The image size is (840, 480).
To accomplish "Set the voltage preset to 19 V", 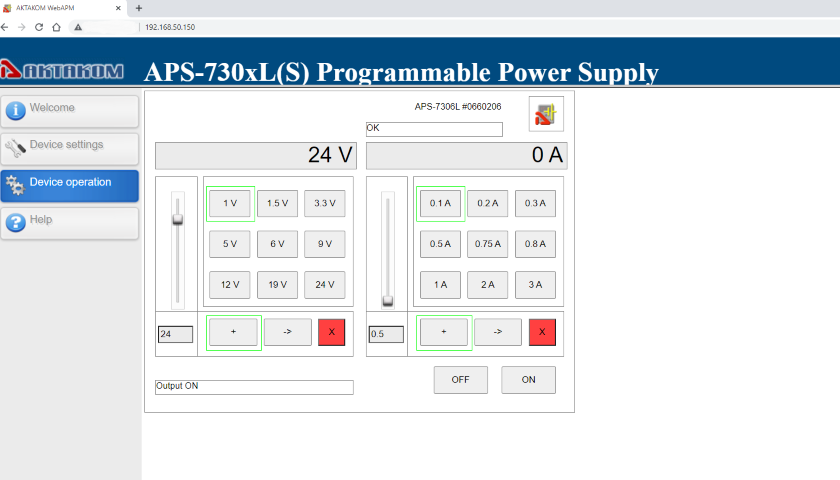I will 278,285.
